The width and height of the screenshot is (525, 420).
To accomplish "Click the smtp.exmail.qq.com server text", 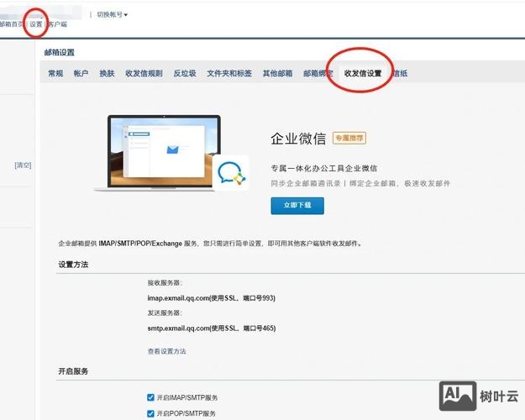I will click(x=212, y=328).
